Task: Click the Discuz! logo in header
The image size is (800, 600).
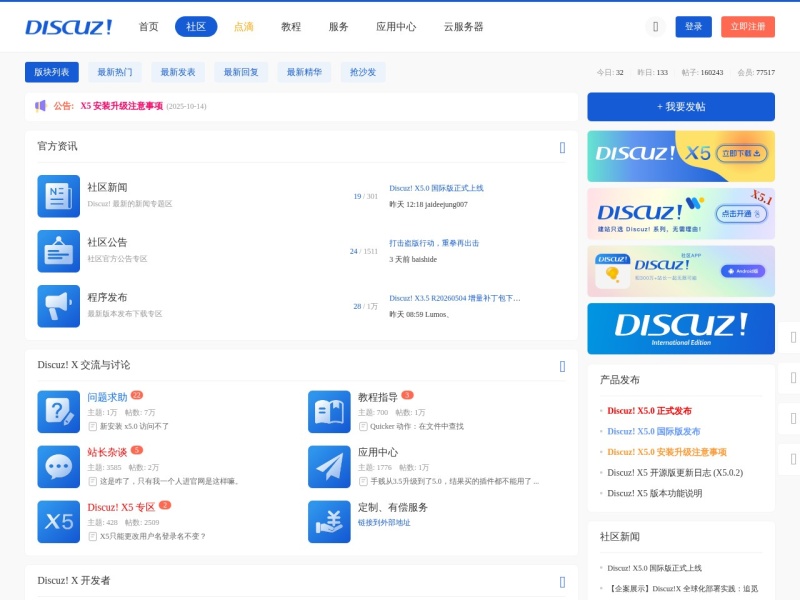Action: click(x=69, y=27)
